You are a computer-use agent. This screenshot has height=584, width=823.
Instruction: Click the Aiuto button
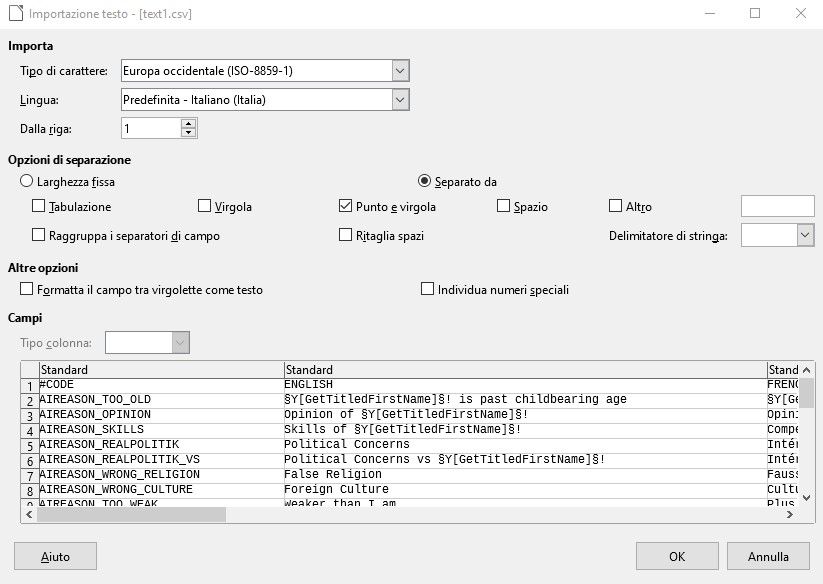pyautogui.click(x=55, y=556)
